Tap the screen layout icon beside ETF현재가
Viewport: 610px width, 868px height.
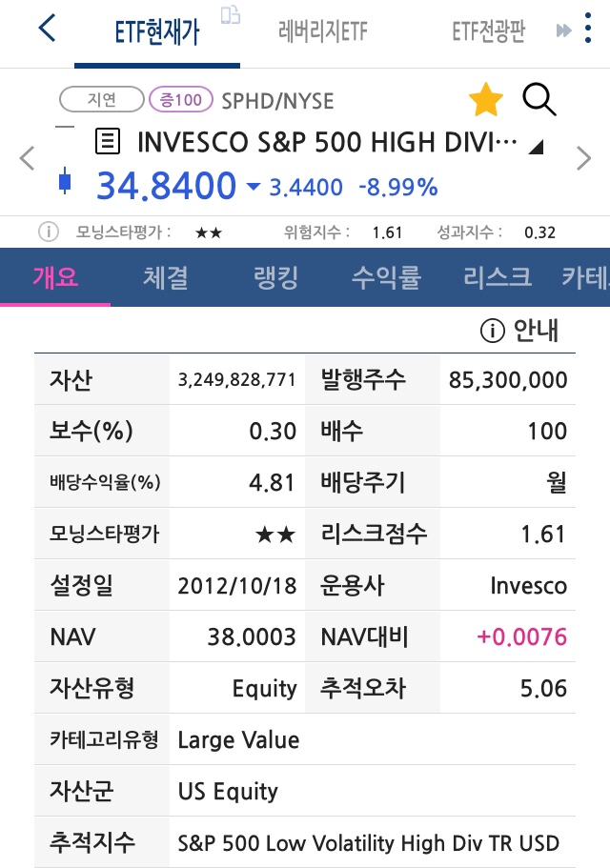point(231,15)
